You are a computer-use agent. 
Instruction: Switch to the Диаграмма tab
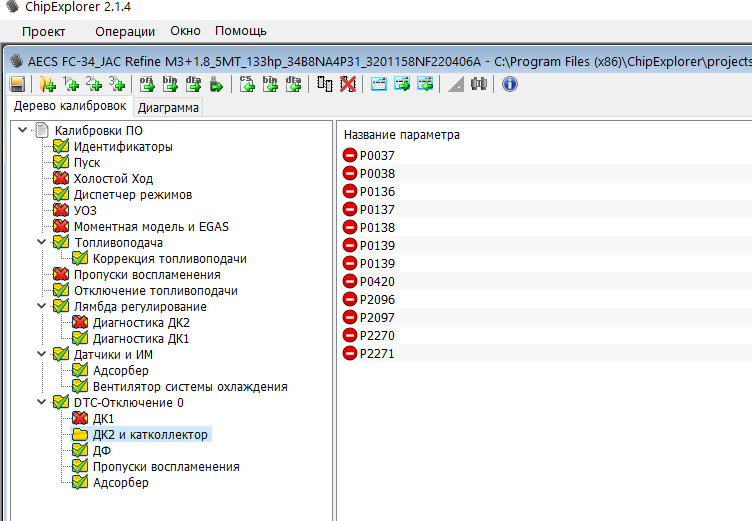pyautogui.click(x=168, y=107)
